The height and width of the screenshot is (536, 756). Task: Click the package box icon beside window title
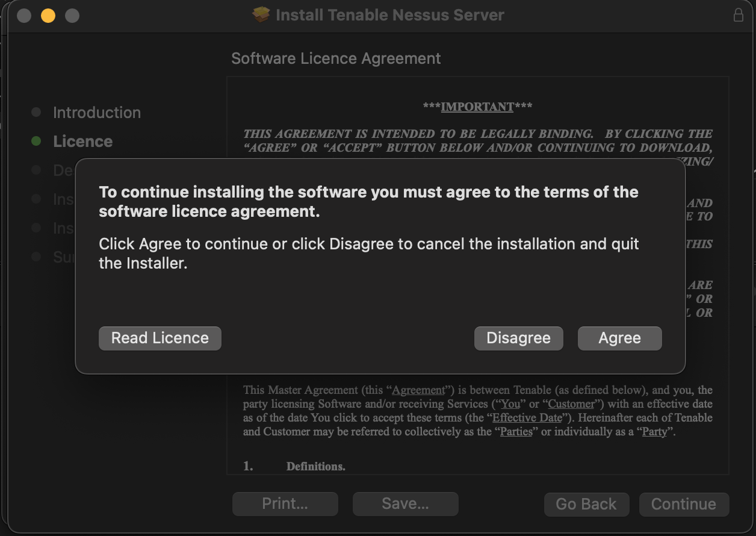point(261,15)
